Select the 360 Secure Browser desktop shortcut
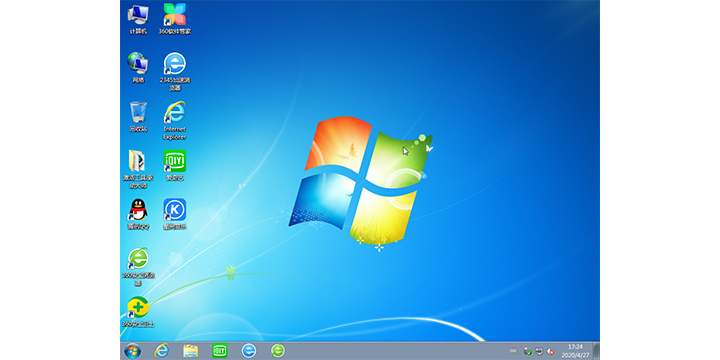This screenshot has width=720, height=360. 138,266
